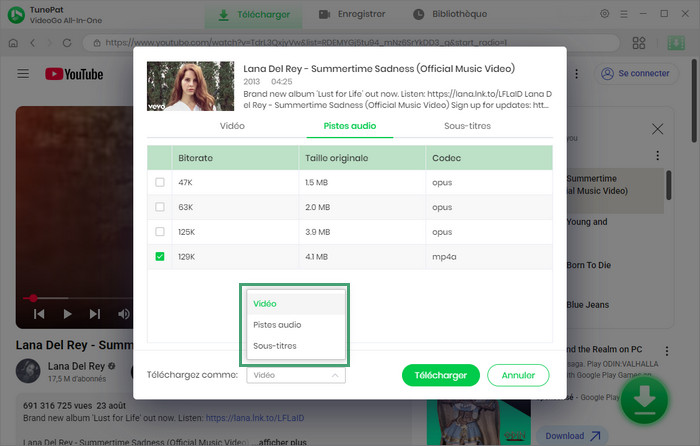Choose Pistes audio from the dropdown list
Screen dimensions: 700x446
[277, 325]
